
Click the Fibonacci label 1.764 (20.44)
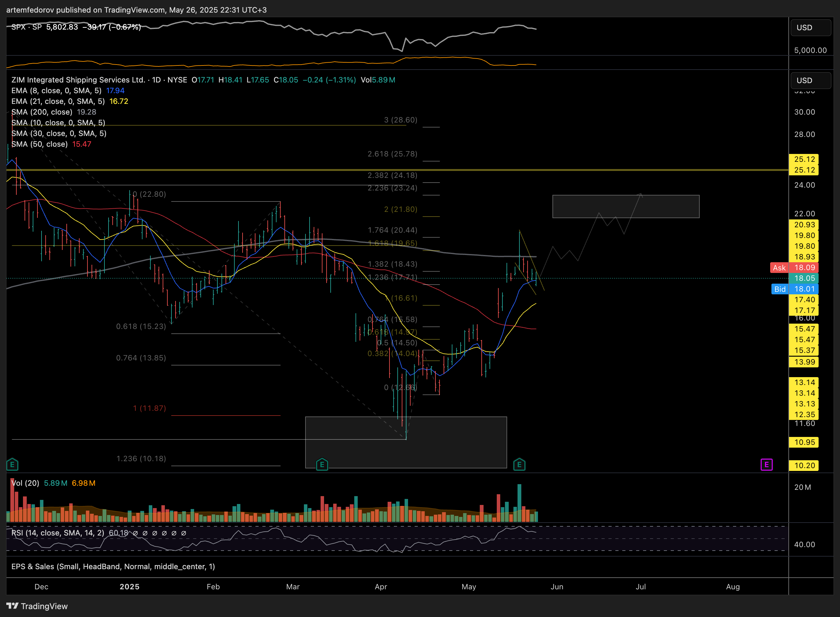click(x=393, y=230)
